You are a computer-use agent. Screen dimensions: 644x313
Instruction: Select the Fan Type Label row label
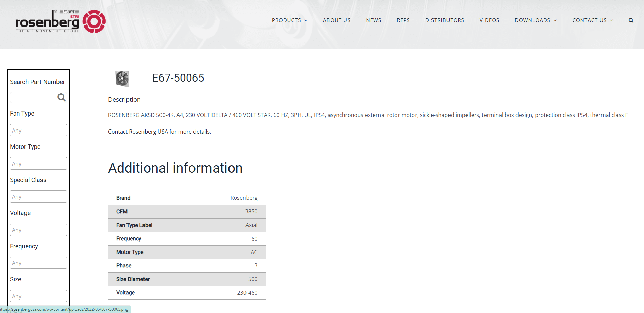tap(134, 225)
